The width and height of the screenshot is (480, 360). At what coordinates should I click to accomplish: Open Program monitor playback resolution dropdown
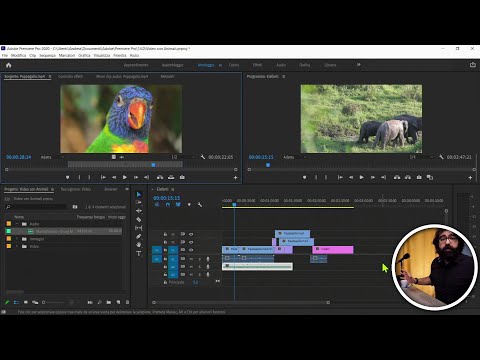tap(422, 157)
